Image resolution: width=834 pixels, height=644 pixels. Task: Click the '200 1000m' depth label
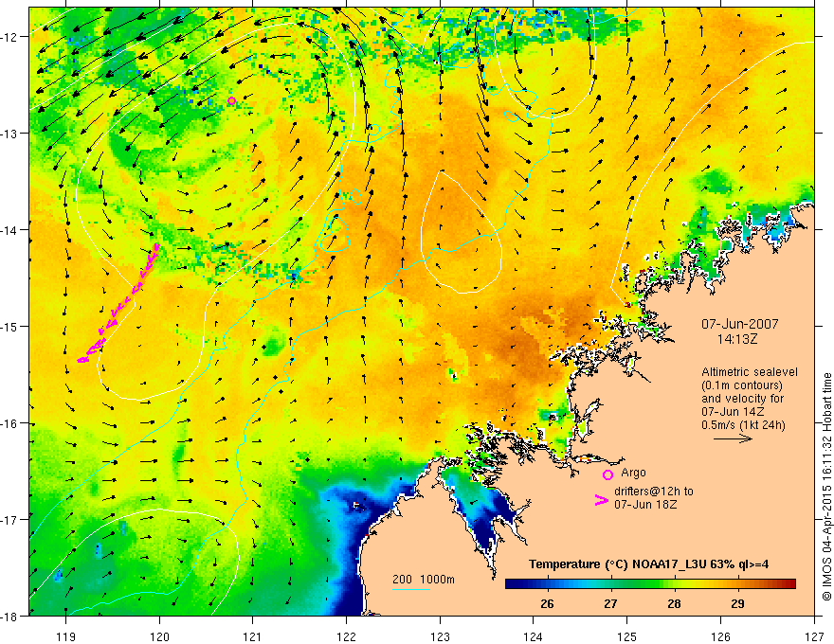coord(424,580)
